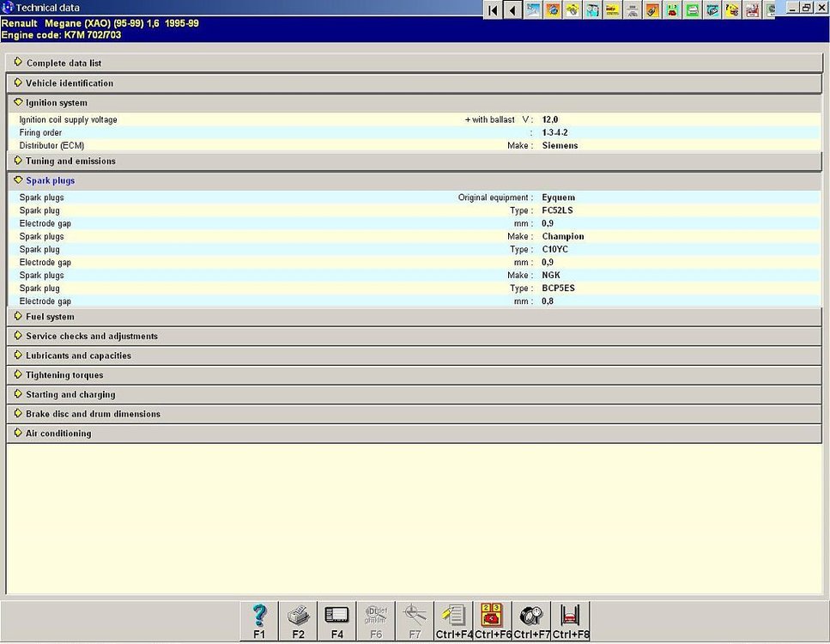Restore down the Technical data window

coord(806,8)
